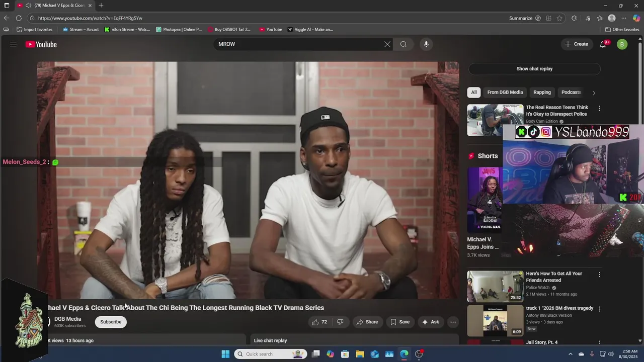This screenshot has height=362, width=644.
Task: Open File Explorer from taskbar
Action: tap(360, 354)
